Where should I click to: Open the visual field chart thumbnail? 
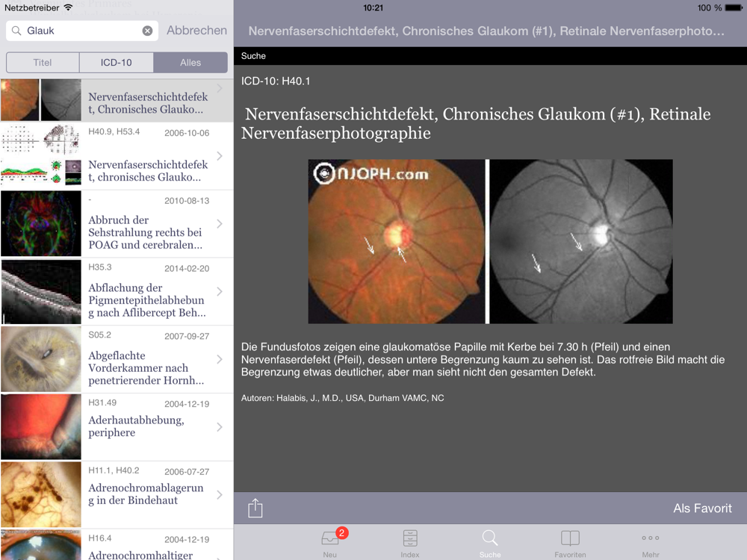[41, 156]
